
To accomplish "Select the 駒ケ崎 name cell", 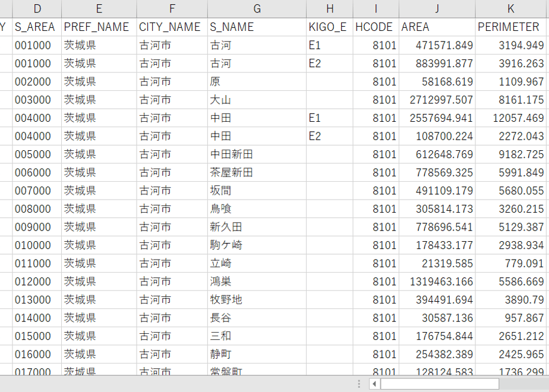I will [x=257, y=245].
